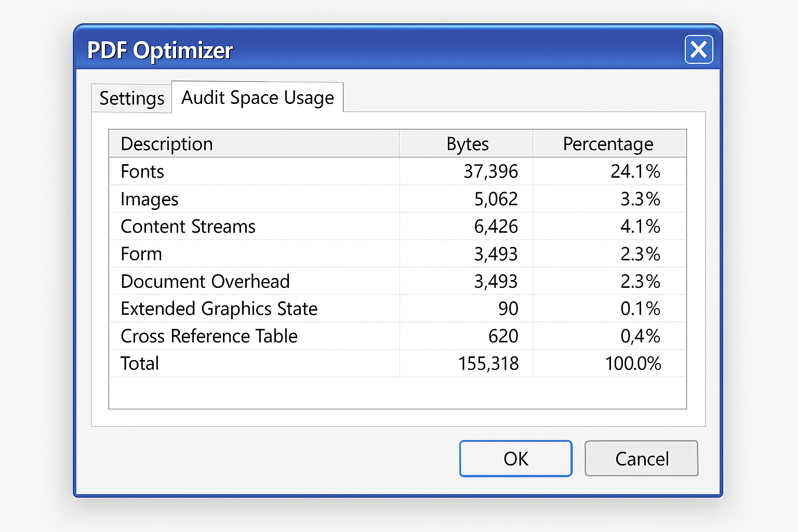Screen dimensions: 798x532
Task: Click the Total bytes value 155,318
Action: coord(488,363)
